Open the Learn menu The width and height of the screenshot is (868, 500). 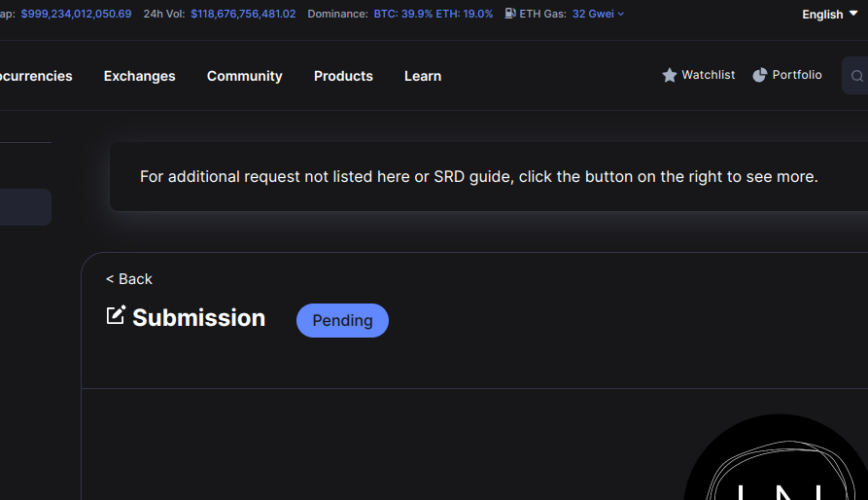coord(423,76)
